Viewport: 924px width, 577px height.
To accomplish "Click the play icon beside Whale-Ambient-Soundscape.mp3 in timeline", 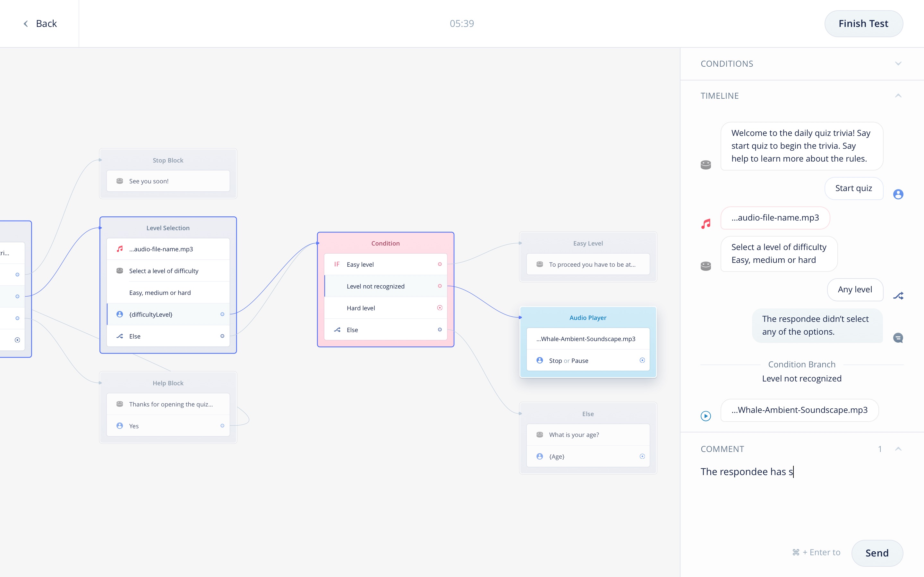I will 706,415.
